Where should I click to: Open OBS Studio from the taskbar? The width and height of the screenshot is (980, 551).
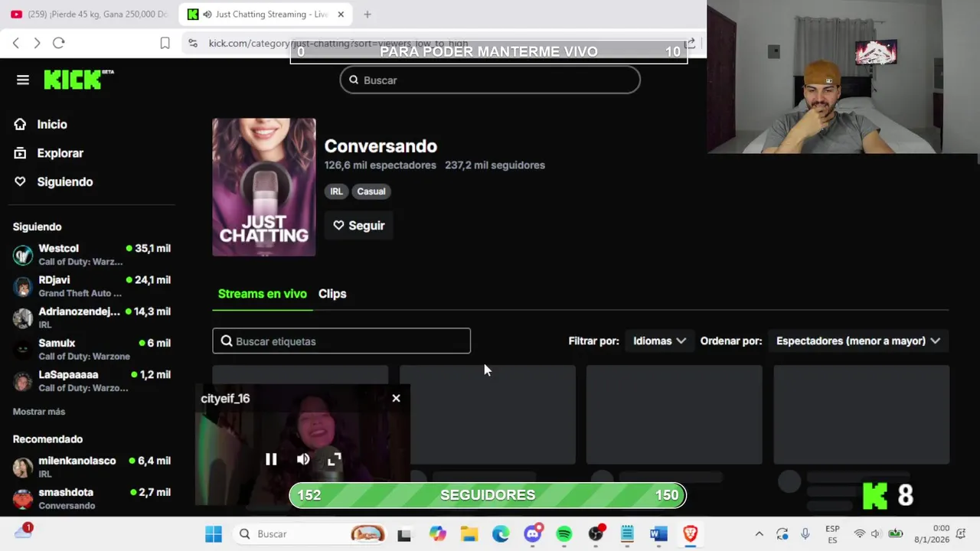tap(596, 534)
